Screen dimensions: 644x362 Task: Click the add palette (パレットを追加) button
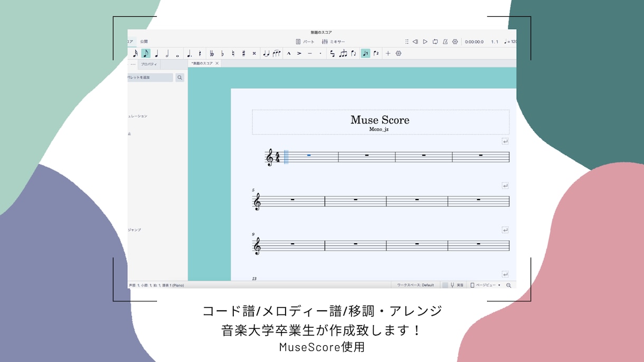[150, 78]
